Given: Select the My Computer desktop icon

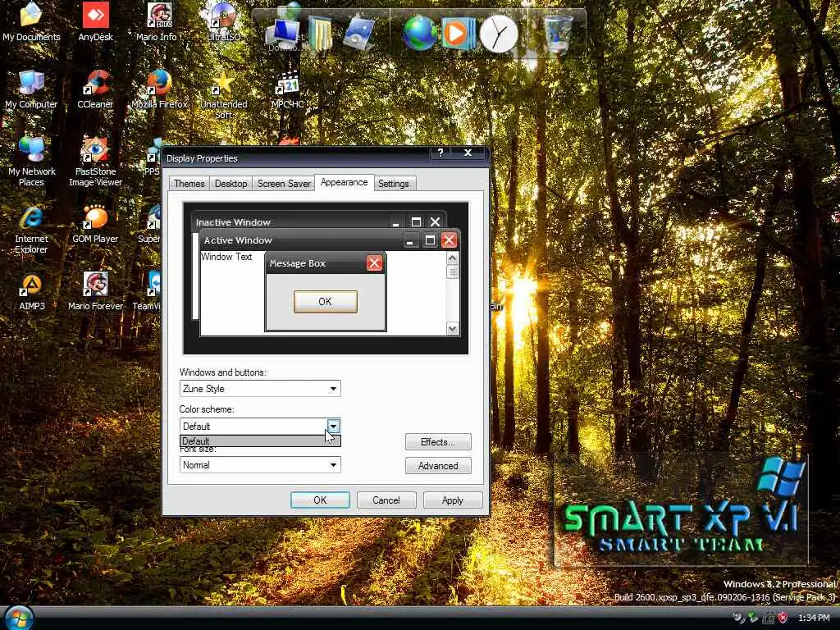Looking at the screenshot, I should 31,89.
